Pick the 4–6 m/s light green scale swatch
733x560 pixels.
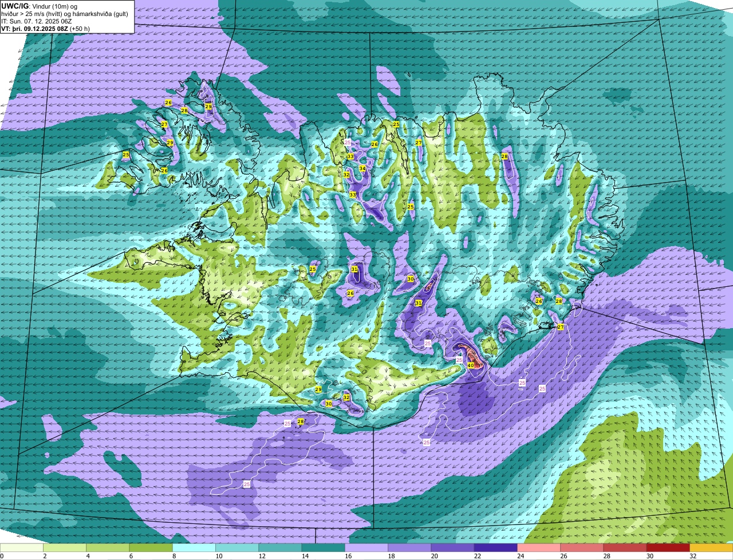coord(108,548)
